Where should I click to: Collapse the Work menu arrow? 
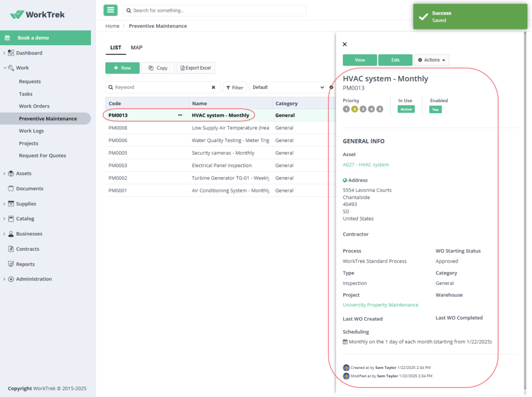point(4,68)
